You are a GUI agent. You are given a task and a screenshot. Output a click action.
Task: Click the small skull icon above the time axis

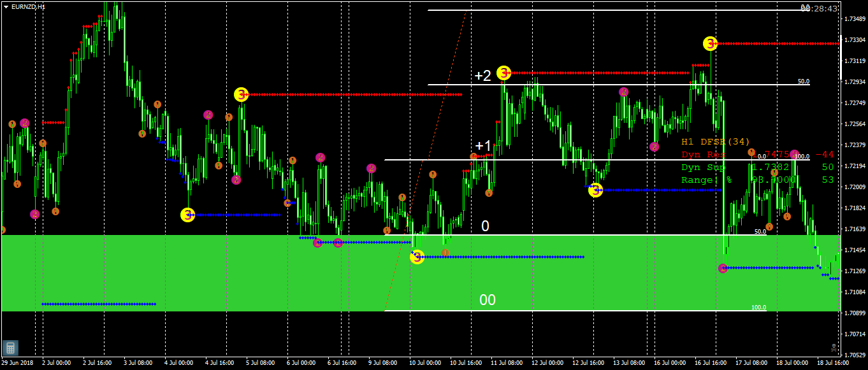(x=833, y=347)
